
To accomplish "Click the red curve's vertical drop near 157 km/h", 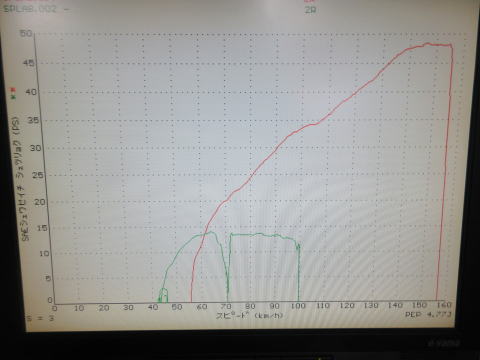I will click(445, 173).
